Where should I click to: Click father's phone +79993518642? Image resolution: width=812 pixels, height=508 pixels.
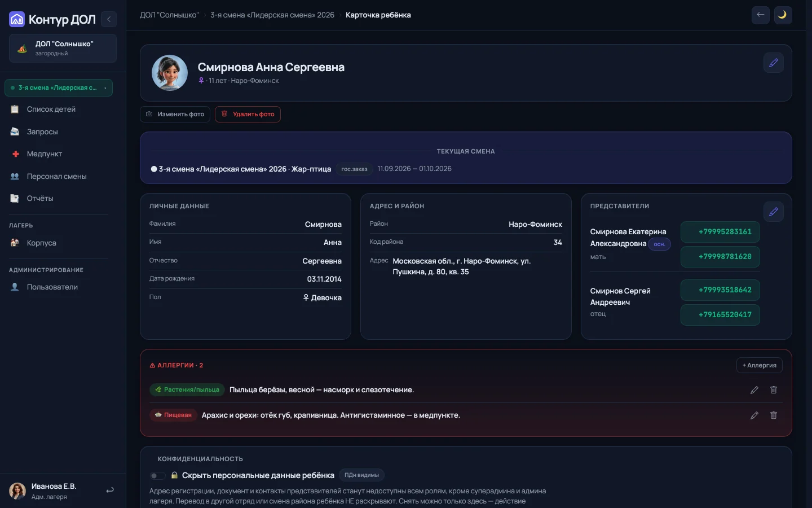721,290
